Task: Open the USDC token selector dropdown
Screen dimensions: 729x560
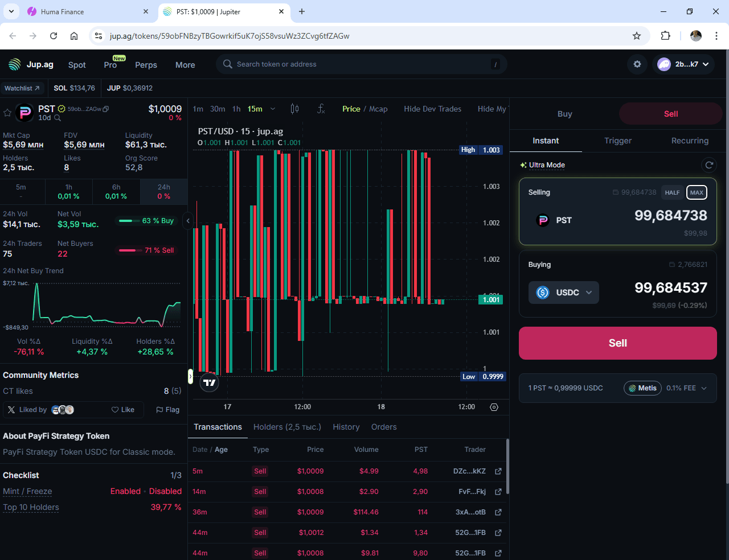Action: point(563,293)
